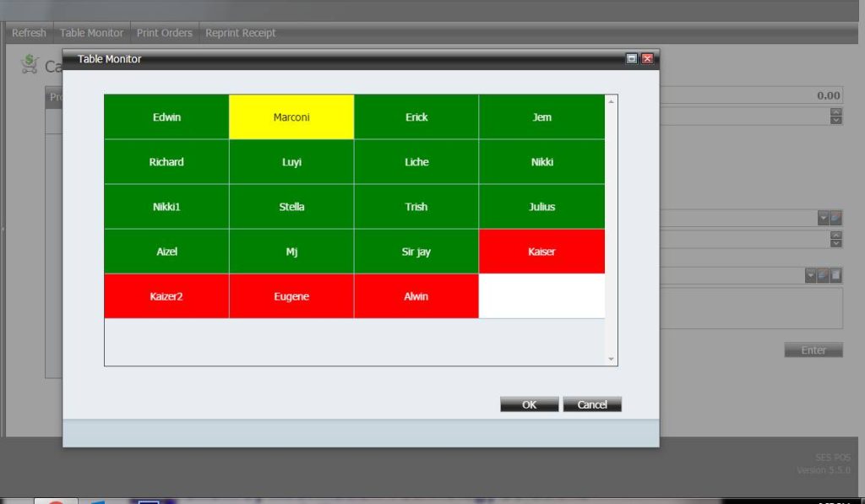Pick the Sir jay table
This screenshot has width=865, height=504.
[416, 252]
